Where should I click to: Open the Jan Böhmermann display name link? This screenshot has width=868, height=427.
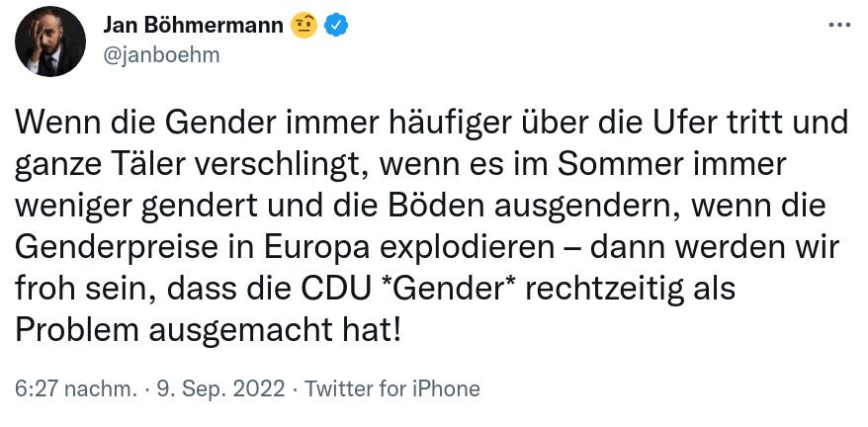[193, 25]
